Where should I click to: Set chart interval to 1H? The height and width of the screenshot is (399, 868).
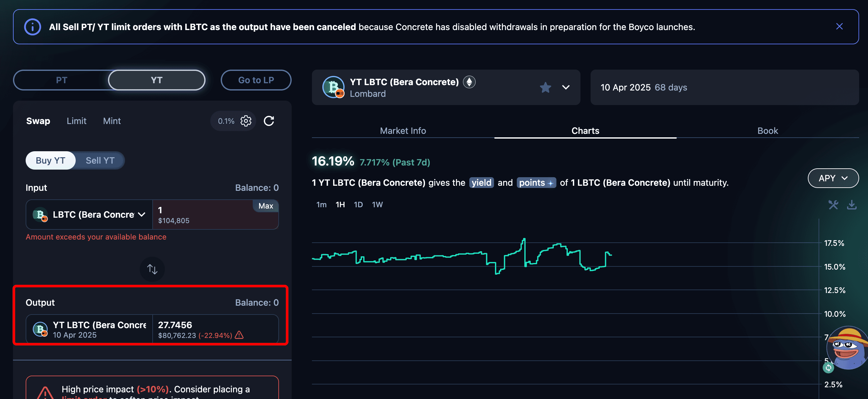pos(340,204)
